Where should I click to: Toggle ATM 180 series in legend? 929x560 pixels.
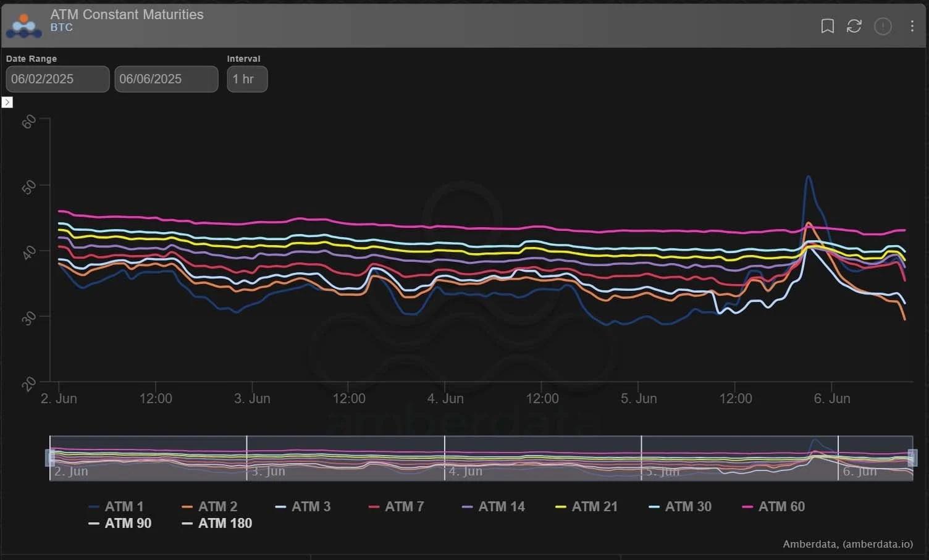pyautogui.click(x=217, y=523)
